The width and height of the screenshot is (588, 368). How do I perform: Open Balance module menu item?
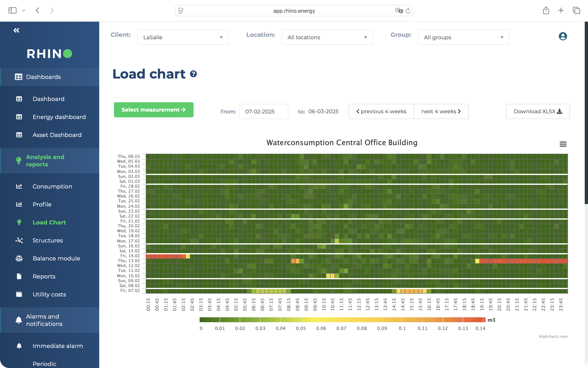coord(50,258)
